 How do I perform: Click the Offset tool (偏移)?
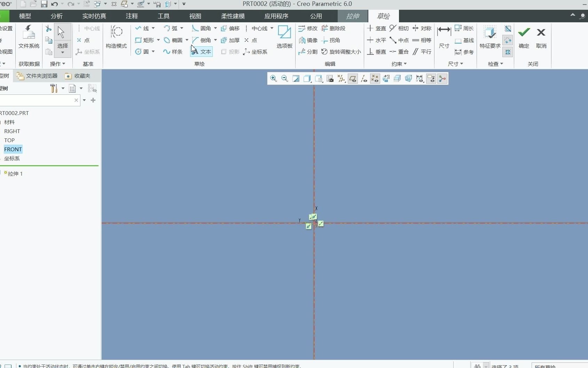coord(230,28)
